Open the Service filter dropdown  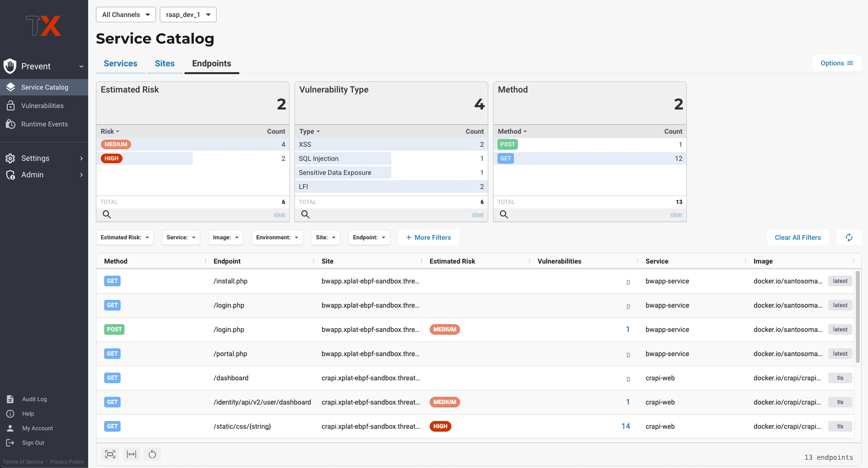[181, 237]
